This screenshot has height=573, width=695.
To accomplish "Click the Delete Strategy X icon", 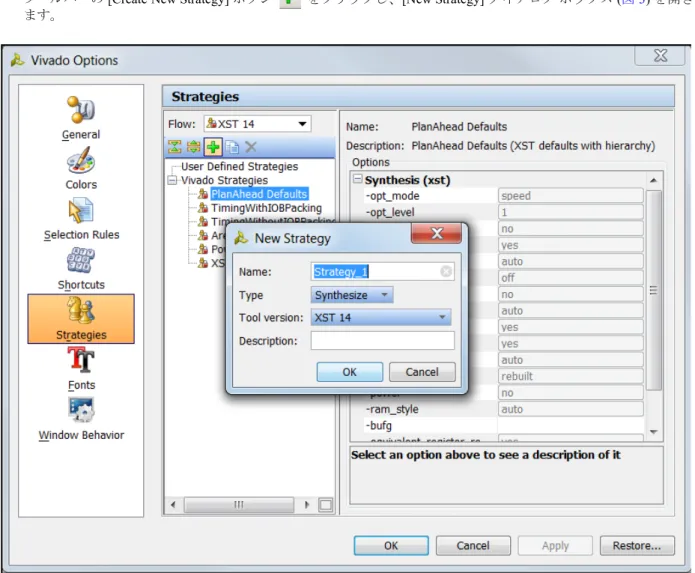I will (x=251, y=147).
